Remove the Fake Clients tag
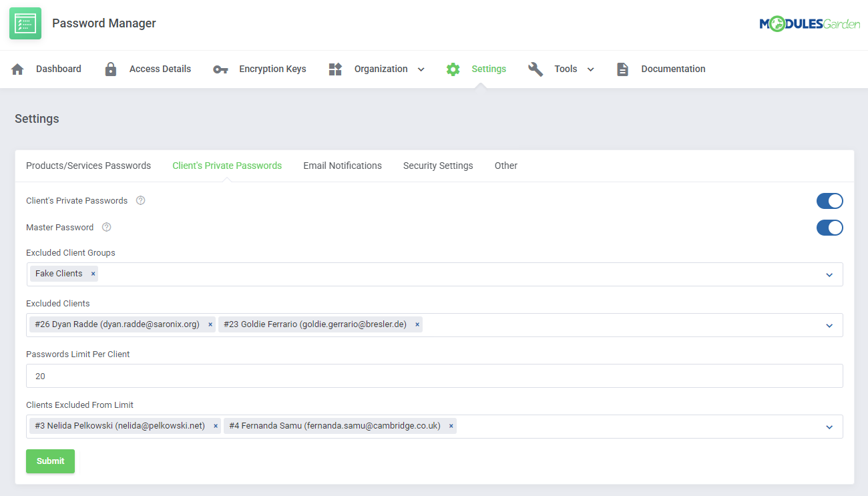 click(x=93, y=274)
